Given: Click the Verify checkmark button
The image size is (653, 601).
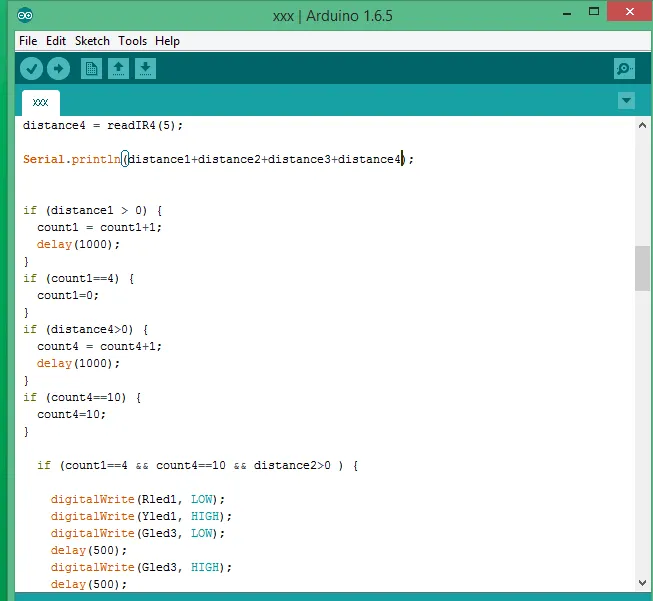Looking at the screenshot, I should tap(31, 69).
